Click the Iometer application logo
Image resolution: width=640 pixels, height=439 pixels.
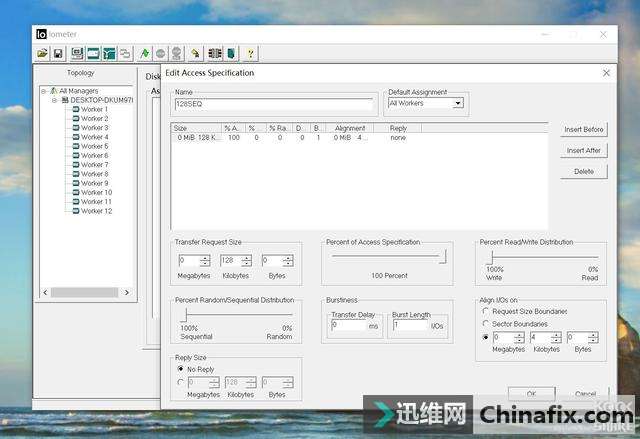pos(41,34)
